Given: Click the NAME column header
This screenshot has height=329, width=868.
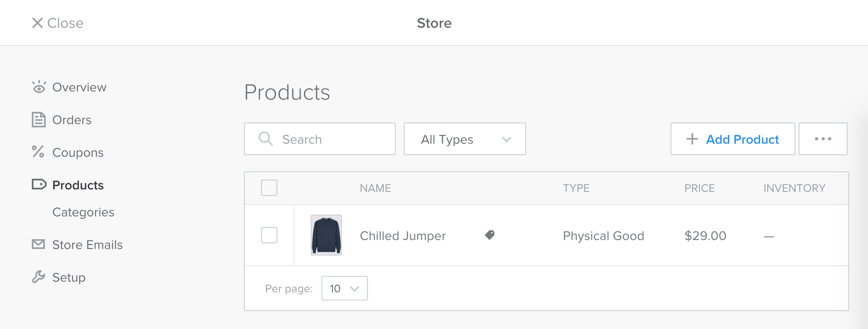Looking at the screenshot, I should pos(375,188).
